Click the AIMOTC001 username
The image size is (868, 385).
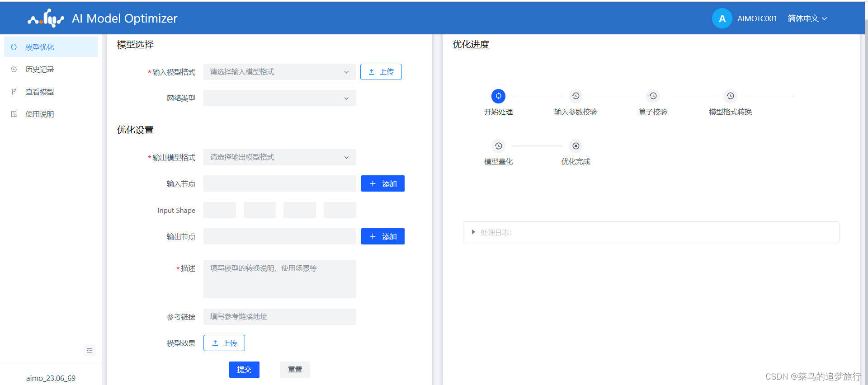coord(757,19)
